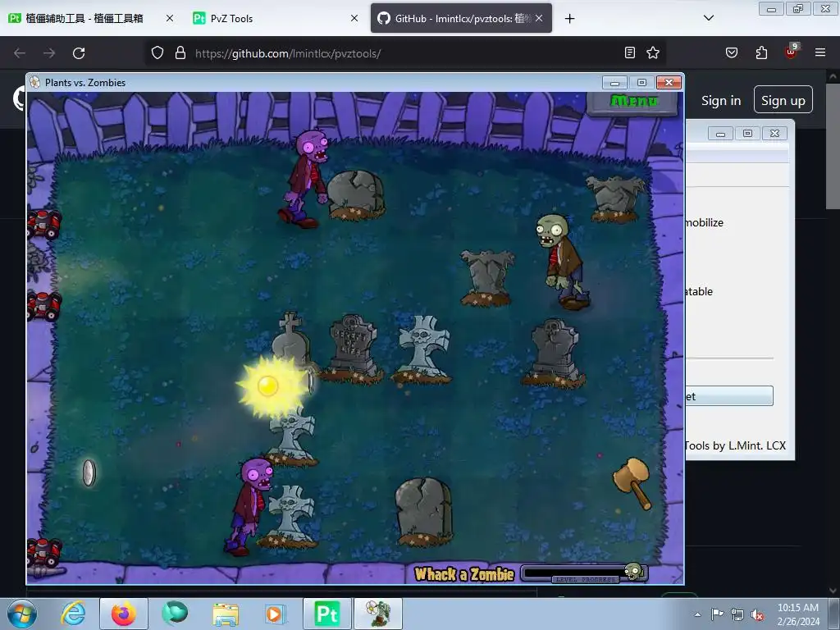Collect the glowing sun on the lawn
840x630 pixels.
272,386
